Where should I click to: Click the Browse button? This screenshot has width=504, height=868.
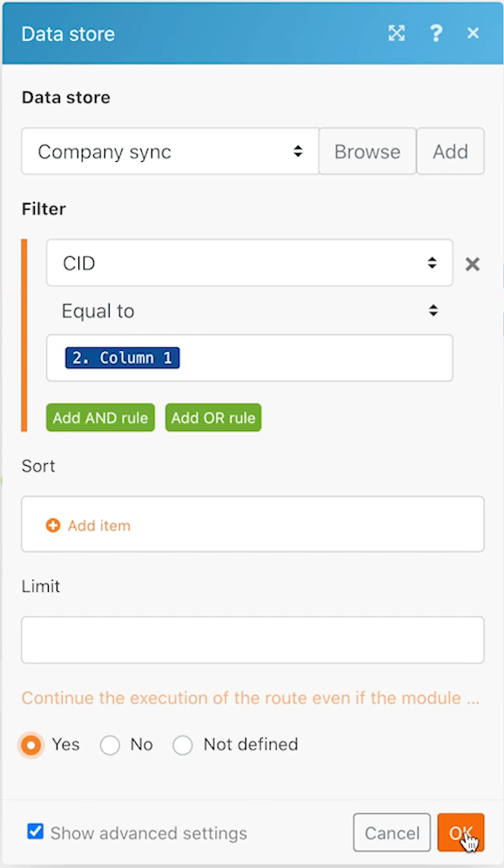click(x=367, y=151)
